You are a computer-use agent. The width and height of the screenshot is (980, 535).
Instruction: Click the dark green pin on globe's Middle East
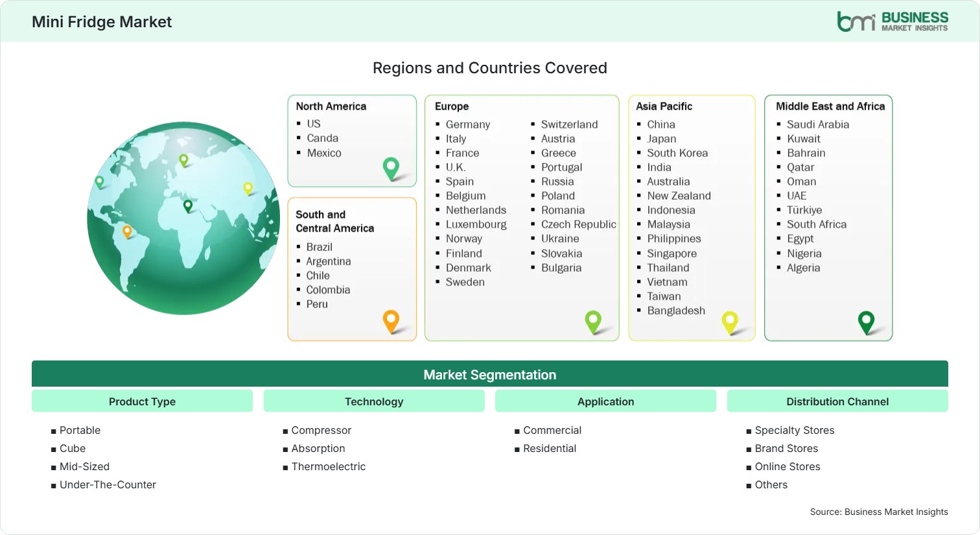pos(188,206)
